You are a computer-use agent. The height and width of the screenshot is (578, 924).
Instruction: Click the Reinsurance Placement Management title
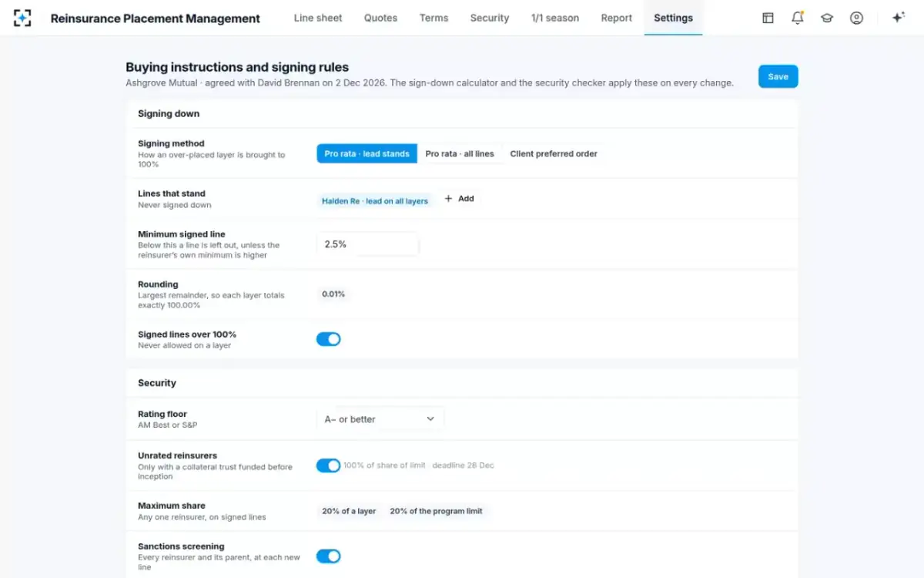pos(156,18)
